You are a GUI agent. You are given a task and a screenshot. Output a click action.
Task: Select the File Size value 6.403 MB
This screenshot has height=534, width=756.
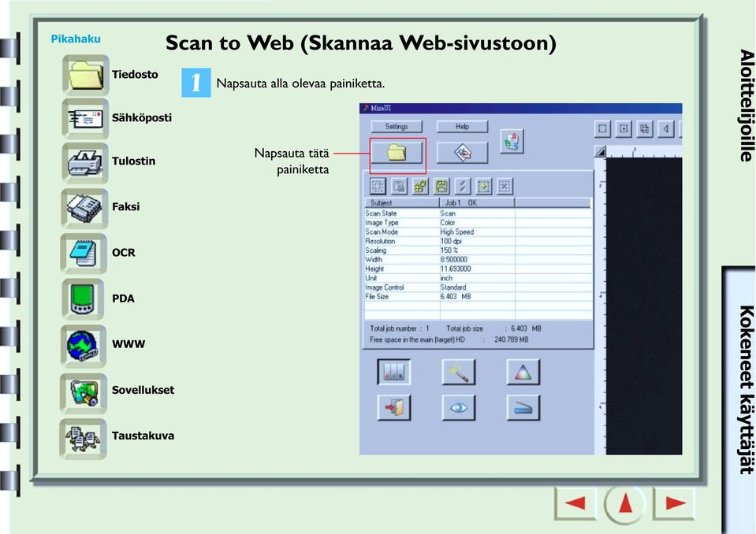(x=456, y=297)
